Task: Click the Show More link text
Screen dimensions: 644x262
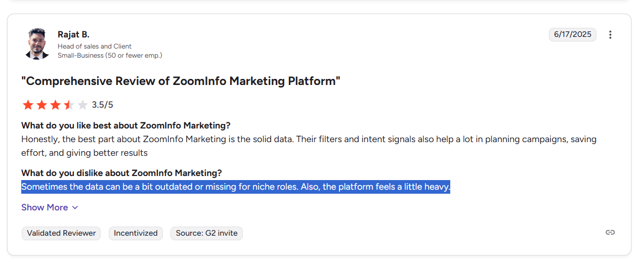Action: pyautogui.click(x=45, y=207)
